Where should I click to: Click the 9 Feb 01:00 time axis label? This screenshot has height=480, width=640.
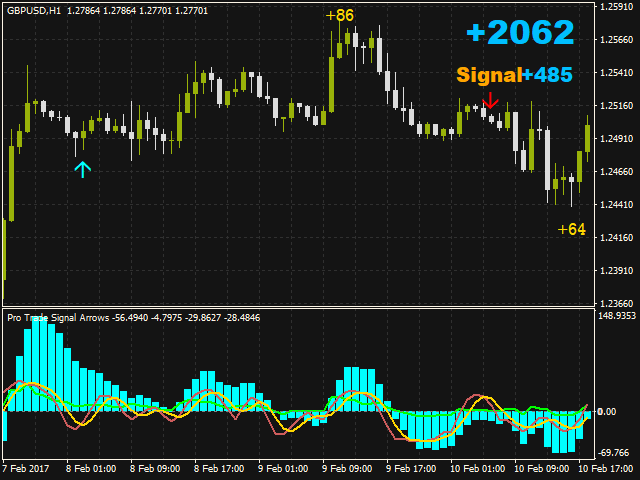click(283, 468)
